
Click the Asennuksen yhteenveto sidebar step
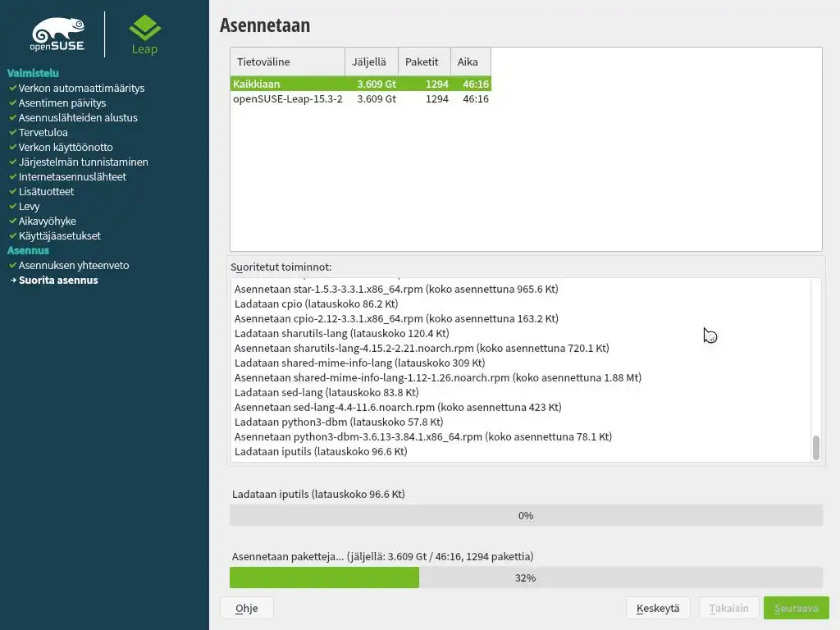[x=74, y=265]
